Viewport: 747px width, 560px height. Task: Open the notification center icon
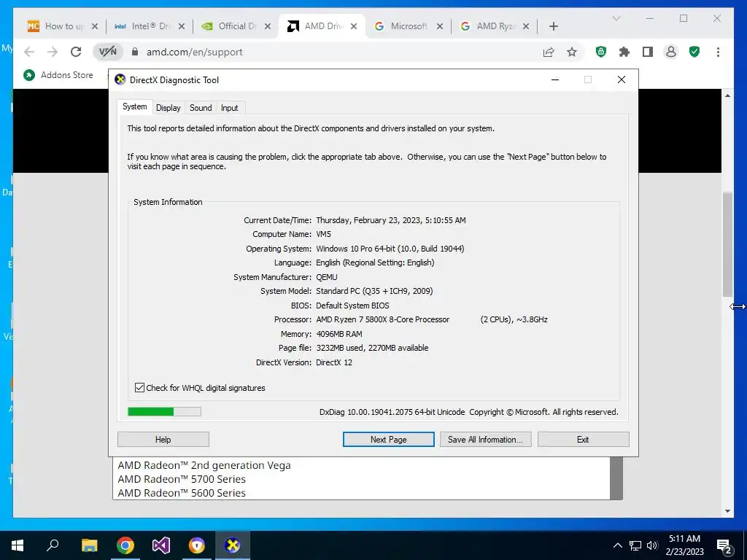click(724, 545)
